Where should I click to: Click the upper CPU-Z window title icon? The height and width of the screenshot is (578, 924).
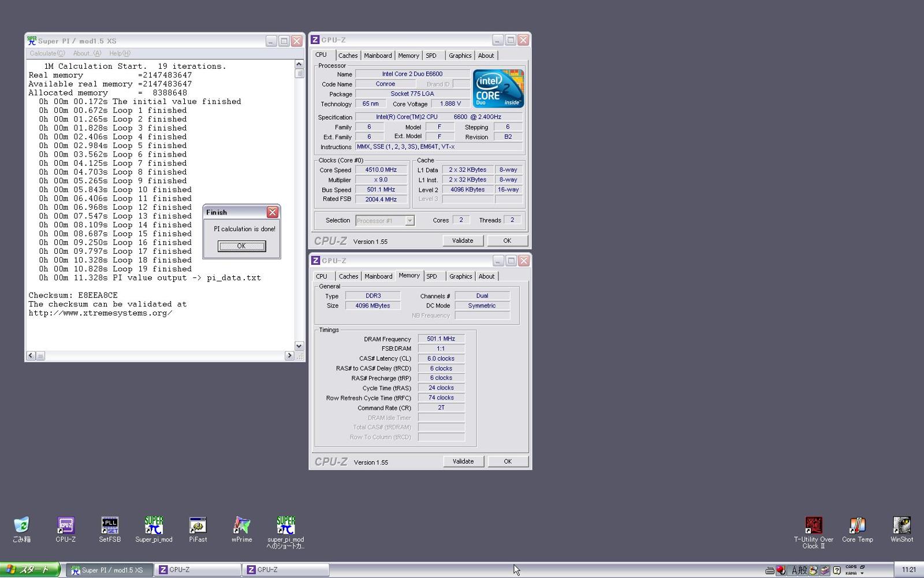[315, 40]
